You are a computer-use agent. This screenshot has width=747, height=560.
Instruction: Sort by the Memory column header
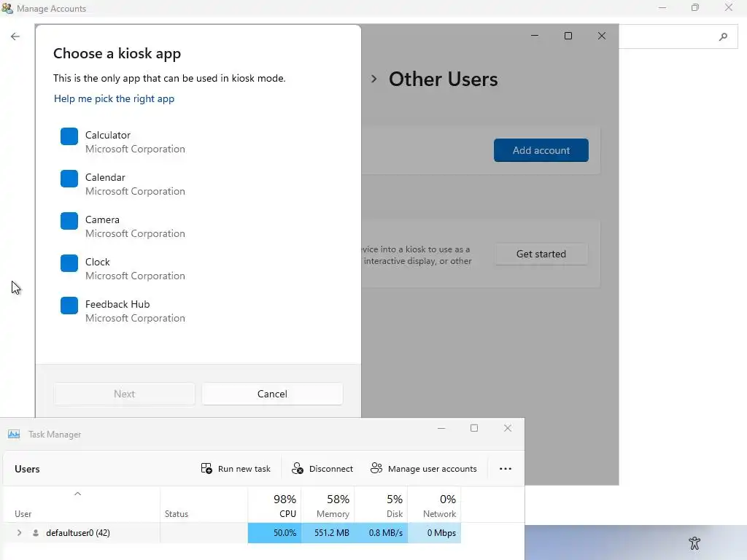pyautogui.click(x=328, y=505)
